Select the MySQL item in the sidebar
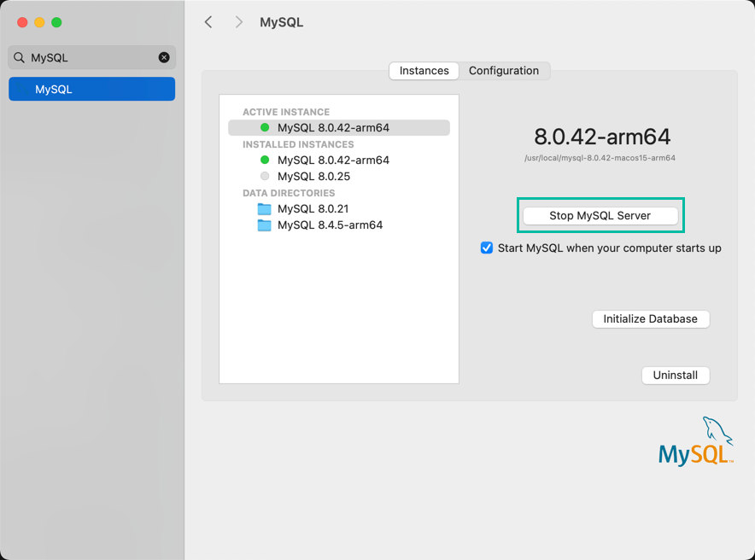755x560 pixels. [91, 90]
